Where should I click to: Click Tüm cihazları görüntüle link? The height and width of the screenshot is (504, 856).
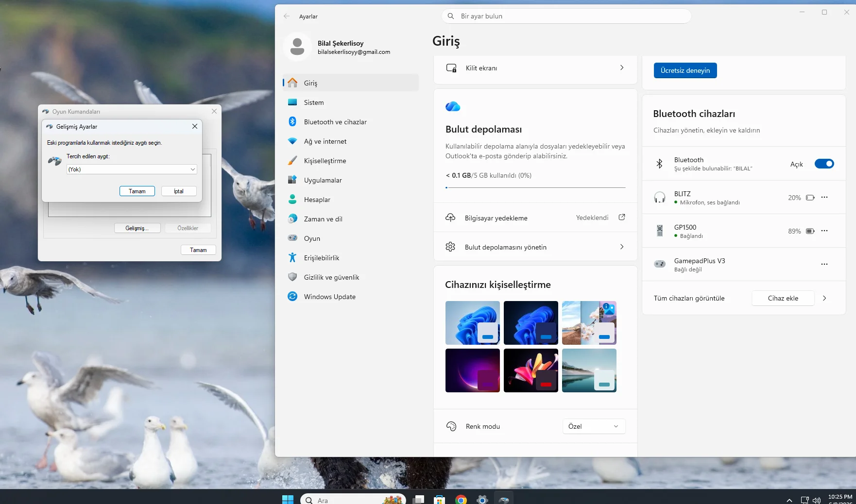pos(689,298)
